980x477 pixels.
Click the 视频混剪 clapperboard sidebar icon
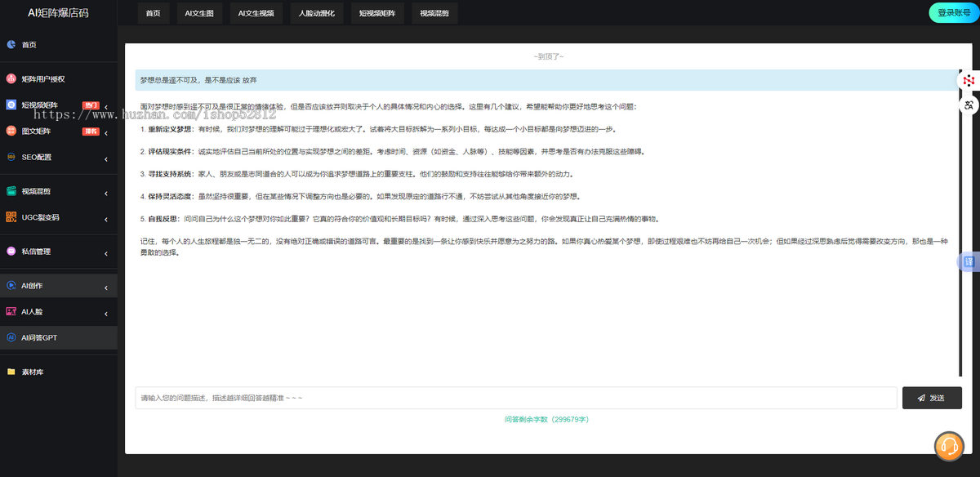(11, 191)
